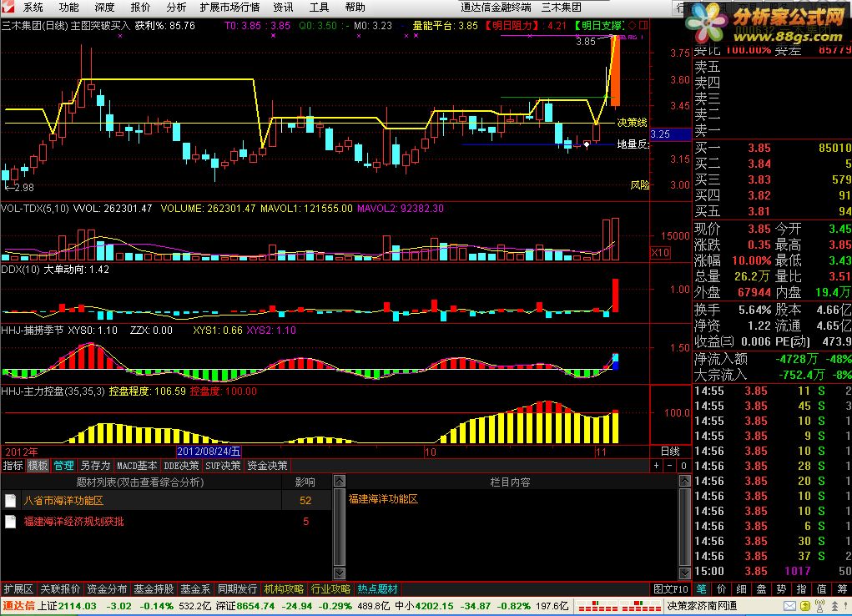Apply the DDE决策 template
The height and width of the screenshot is (616, 852).
[181, 466]
